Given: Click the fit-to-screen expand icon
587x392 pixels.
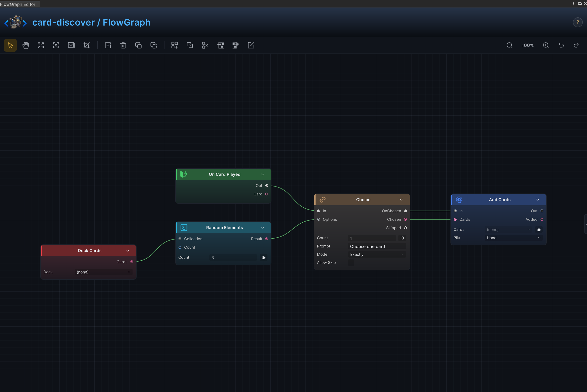Looking at the screenshot, I should pyautogui.click(x=41, y=45).
